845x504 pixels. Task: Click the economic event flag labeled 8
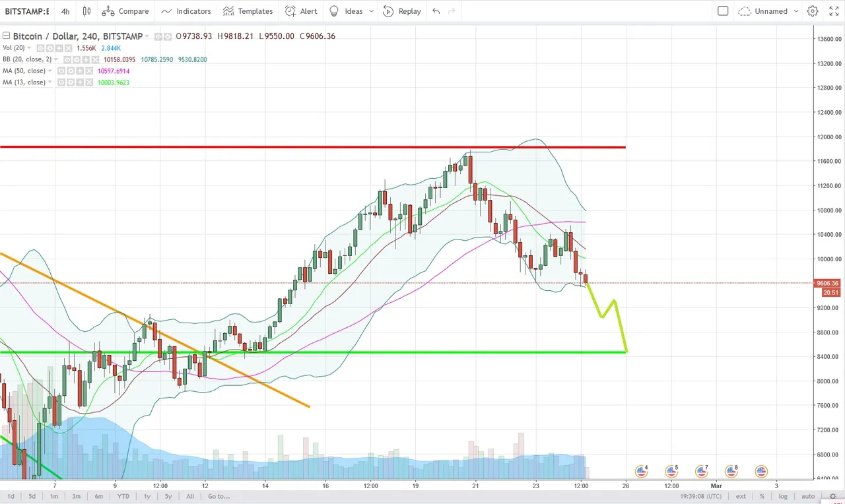coord(731,471)
